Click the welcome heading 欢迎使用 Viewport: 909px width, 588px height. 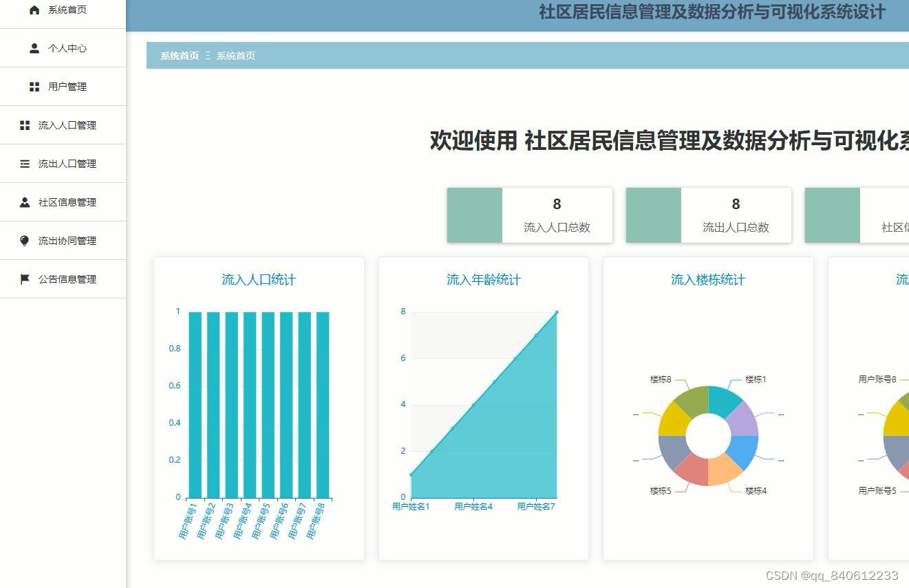click(473, 140)
